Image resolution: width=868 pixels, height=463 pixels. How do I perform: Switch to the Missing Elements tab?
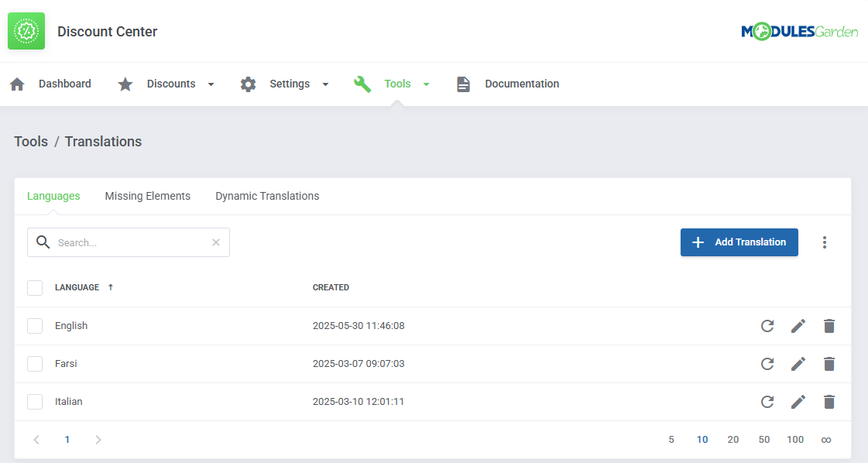pos(148,196)
